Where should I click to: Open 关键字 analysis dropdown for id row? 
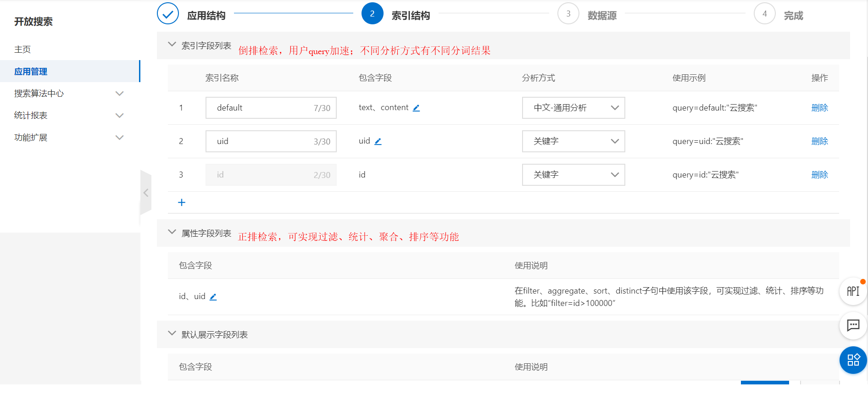pyautogui.click(x=573, y=175)
